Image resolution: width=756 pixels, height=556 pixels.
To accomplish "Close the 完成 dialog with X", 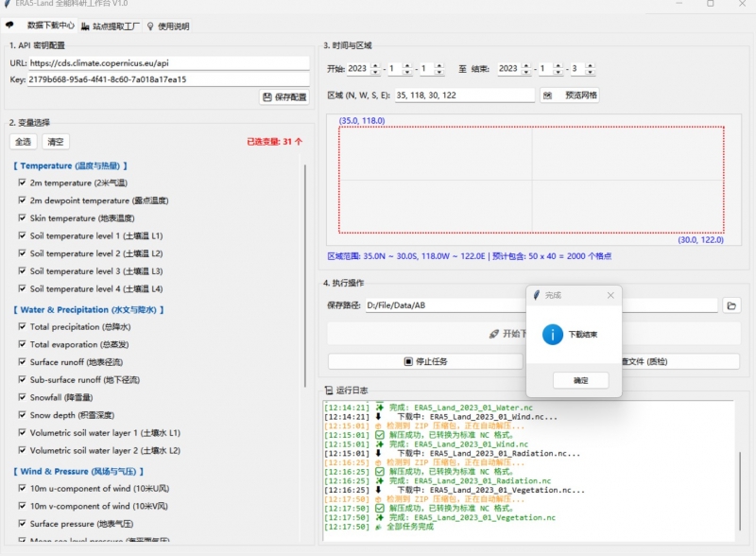I will (610, 295).
